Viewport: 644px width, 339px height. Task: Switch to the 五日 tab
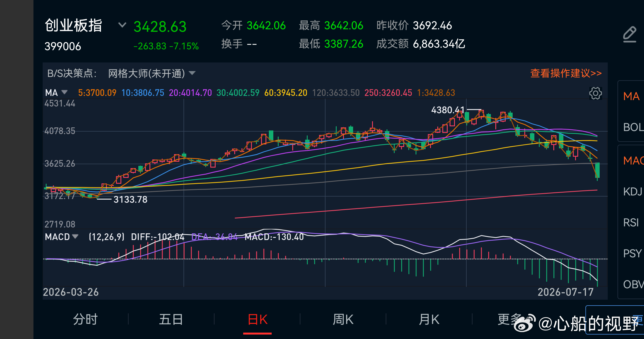171,319
